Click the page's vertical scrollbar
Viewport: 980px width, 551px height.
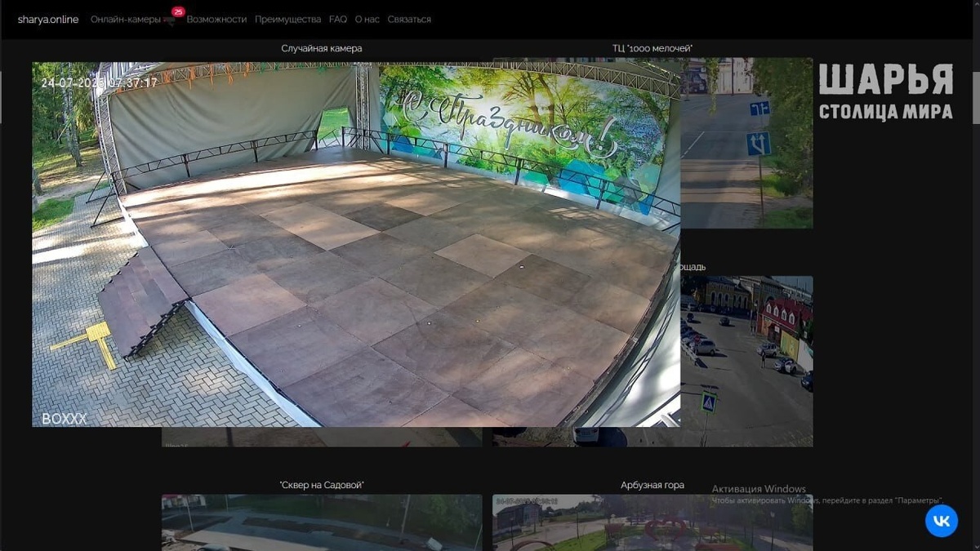(976, 98)
